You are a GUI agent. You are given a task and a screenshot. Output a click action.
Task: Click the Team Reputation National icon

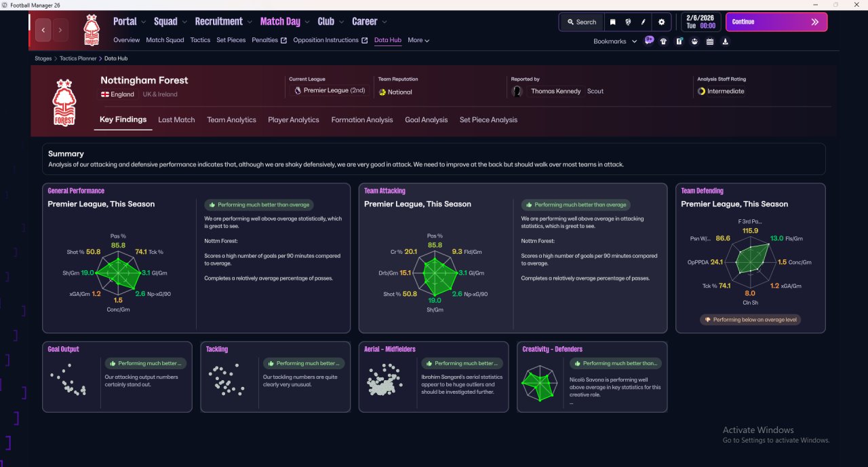[x=382, y=92]
